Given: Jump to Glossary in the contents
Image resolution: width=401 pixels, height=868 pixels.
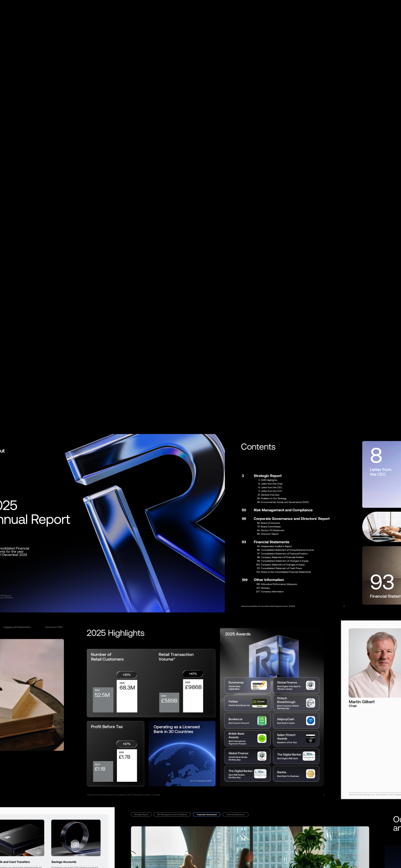Looking at the screenshot, I should (x=265, y=588).
